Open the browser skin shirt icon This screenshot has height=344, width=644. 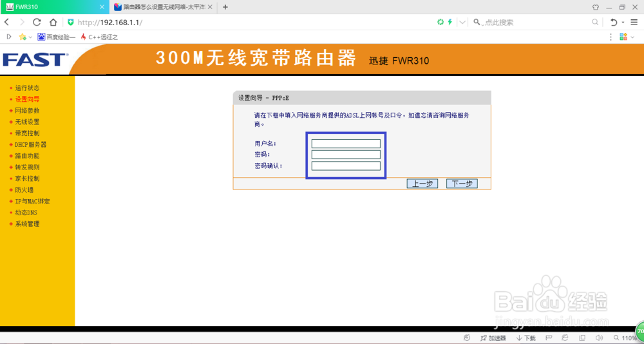(596, 7)
